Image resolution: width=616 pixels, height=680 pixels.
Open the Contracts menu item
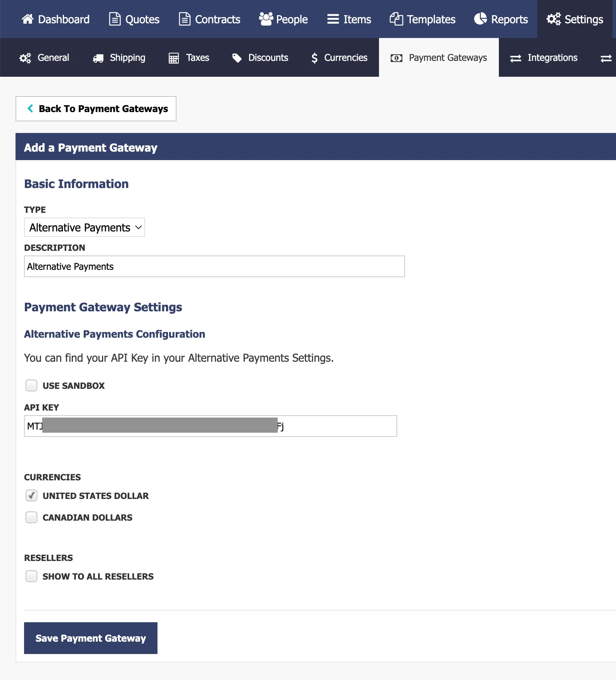click(209, 19)
